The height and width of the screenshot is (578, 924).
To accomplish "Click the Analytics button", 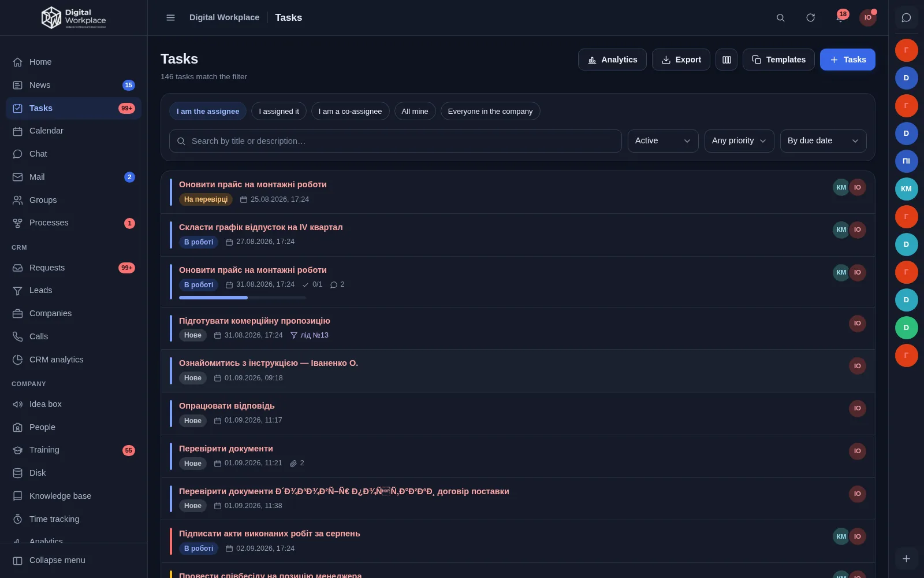I will (x=612, y=60).
